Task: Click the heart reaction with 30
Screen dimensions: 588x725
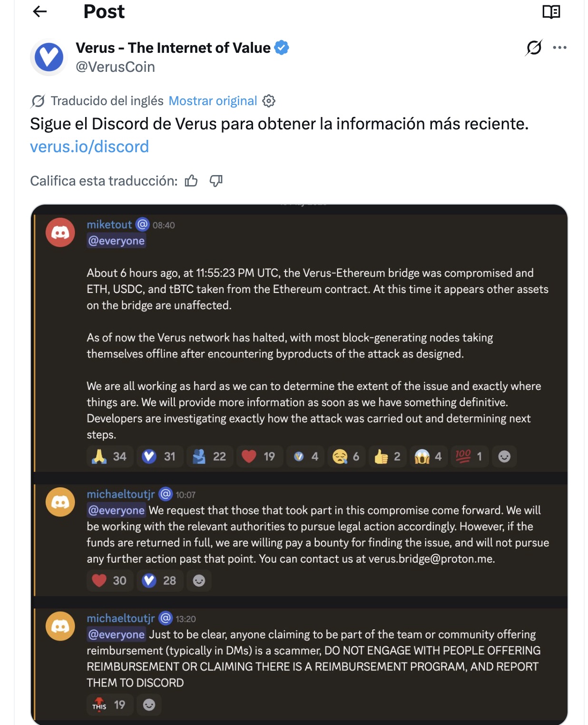Action: (x=110, y=580)
